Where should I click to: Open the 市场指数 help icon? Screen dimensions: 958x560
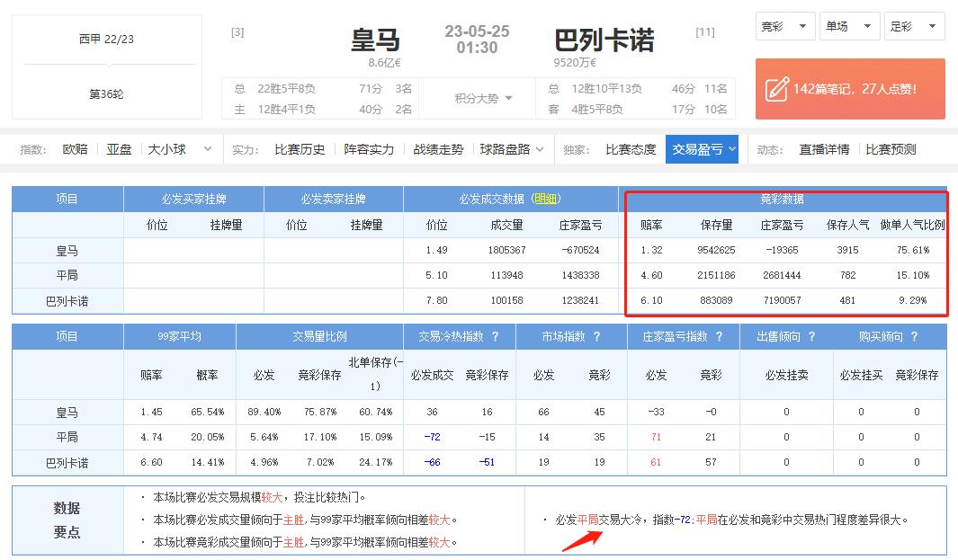click(595, 337)
